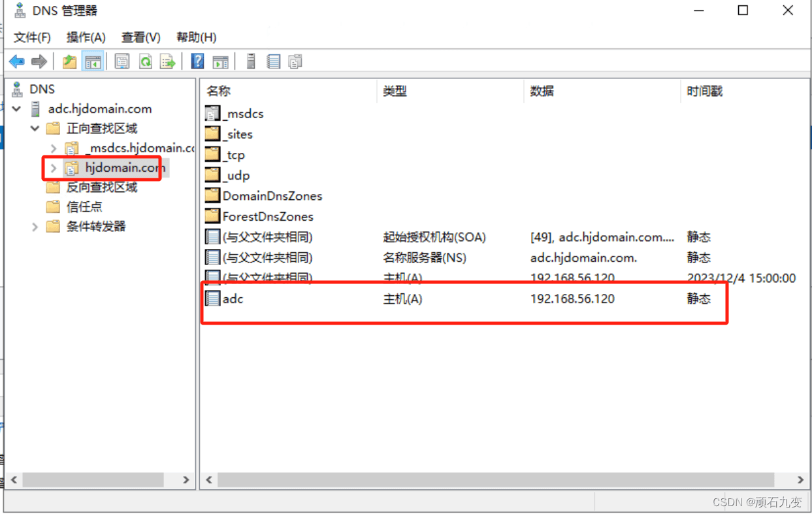Click left pane scrollbar left arrow

(14, 479)
